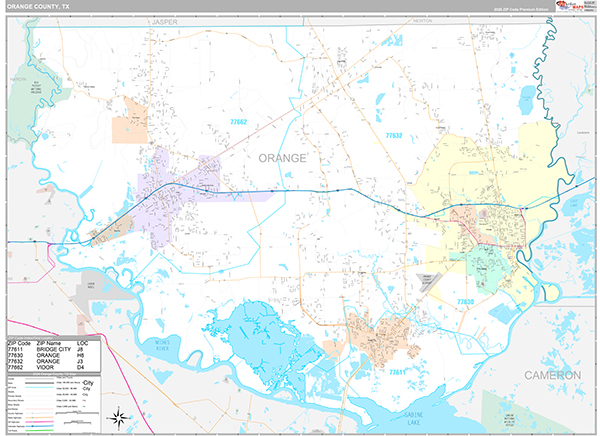
Task: Click the "ZIP Name" column header in index
Action: (49, 343)
